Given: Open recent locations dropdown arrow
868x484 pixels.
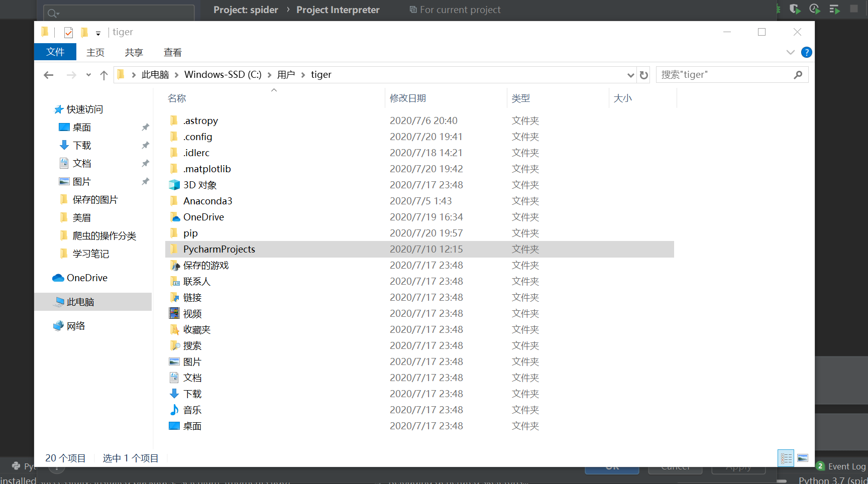Looking at the screenshot, I should [88, 75].
